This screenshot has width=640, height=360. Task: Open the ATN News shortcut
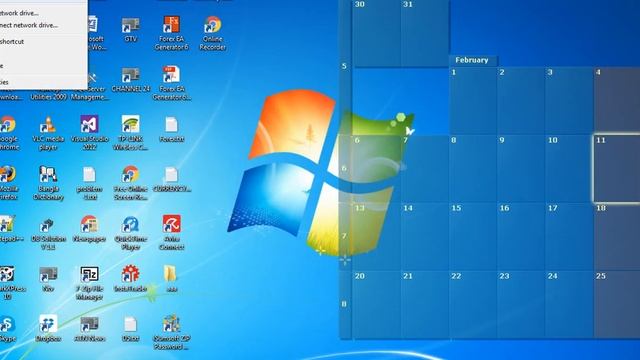click(89, 329)
